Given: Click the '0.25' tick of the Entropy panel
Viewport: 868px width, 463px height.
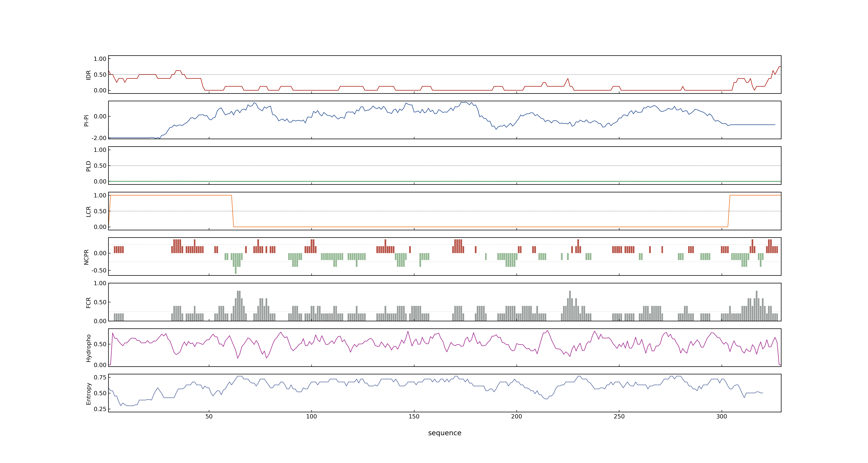Looking at the screenshot, I should [100, 409].
